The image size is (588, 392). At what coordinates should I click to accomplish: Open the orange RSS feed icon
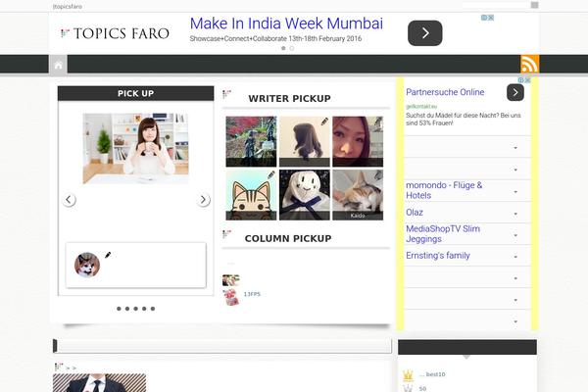coord(529,64)
